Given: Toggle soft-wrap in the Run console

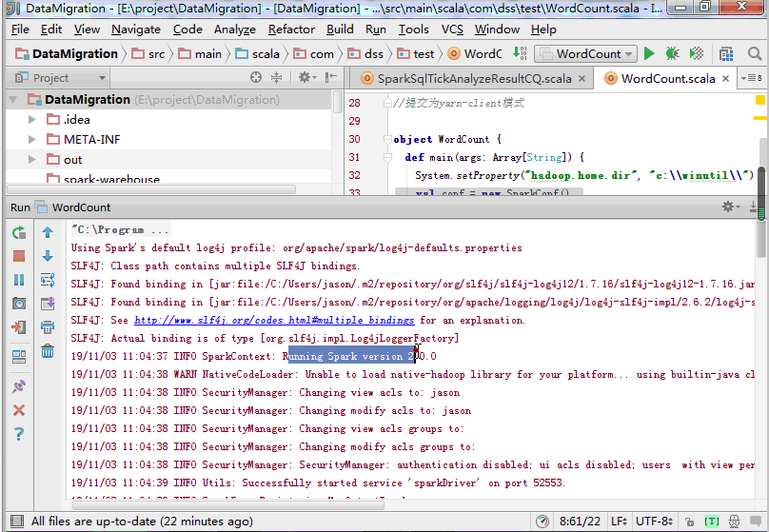Looking at the screenshot, I should click(48, 280).
